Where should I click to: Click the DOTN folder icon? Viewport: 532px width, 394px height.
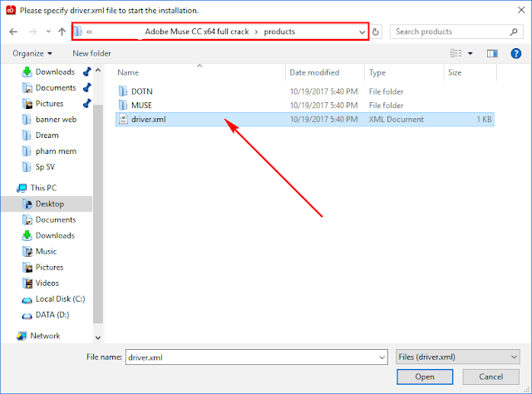pyautogui.click(x=123, y=91)
